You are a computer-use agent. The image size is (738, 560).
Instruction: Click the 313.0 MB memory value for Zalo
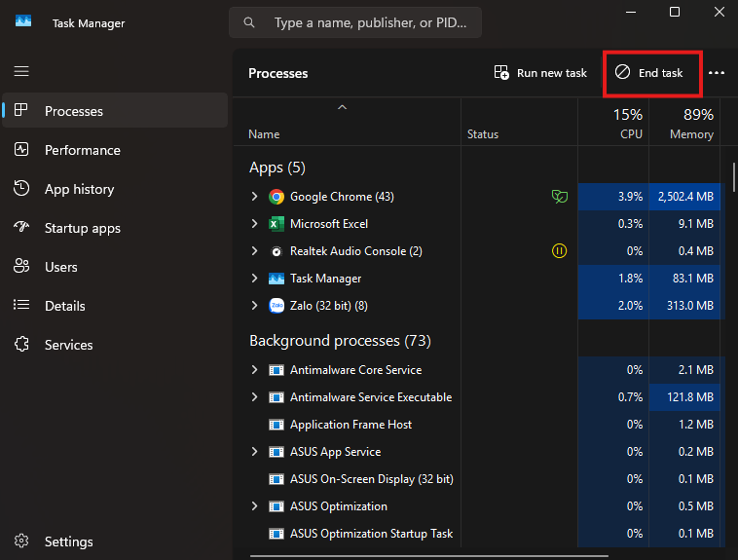click(690, 306)
